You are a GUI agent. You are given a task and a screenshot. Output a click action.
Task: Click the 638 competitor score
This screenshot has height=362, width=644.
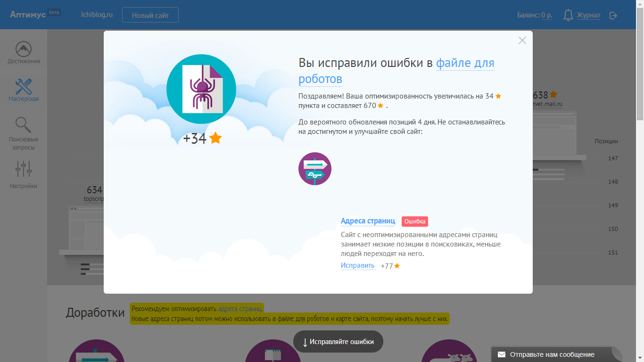click(x=545, y=95)
